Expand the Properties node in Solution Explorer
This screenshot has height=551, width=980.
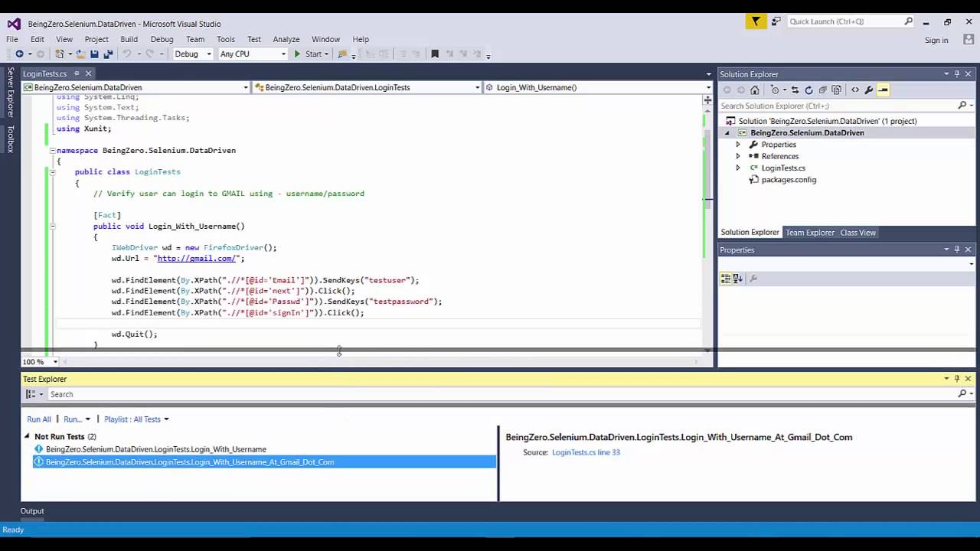pos(738,145)
